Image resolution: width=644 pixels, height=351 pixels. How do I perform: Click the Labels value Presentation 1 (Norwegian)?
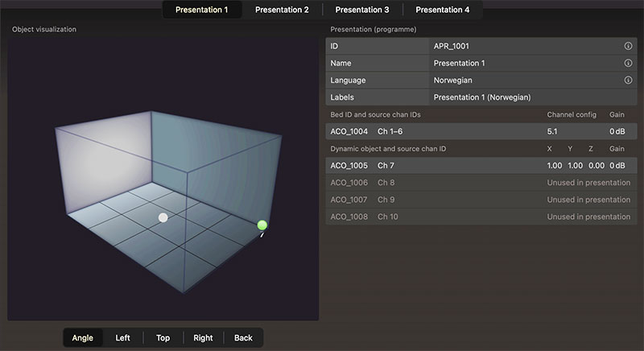(x=482, y=97)
